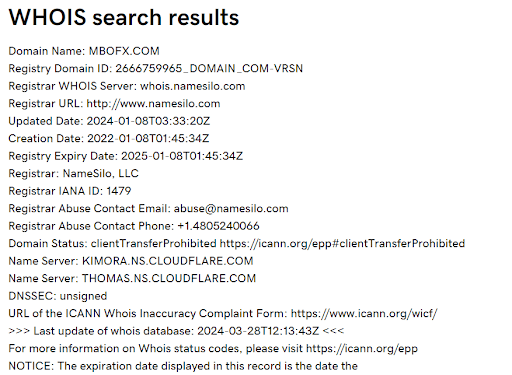
Task: Click the THOMAS.NS.CLOUDFLARE.COM name server
Action: pos(169,278)
